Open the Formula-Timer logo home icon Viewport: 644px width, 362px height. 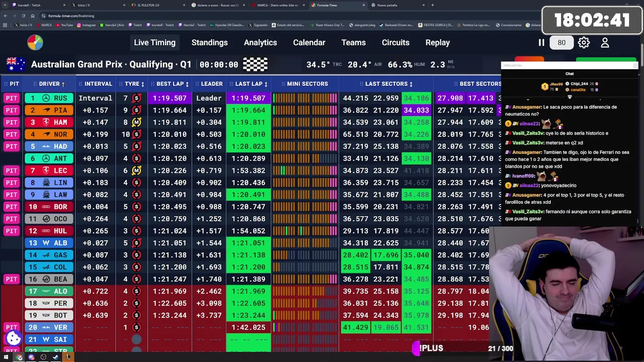(x=35, y=42)
